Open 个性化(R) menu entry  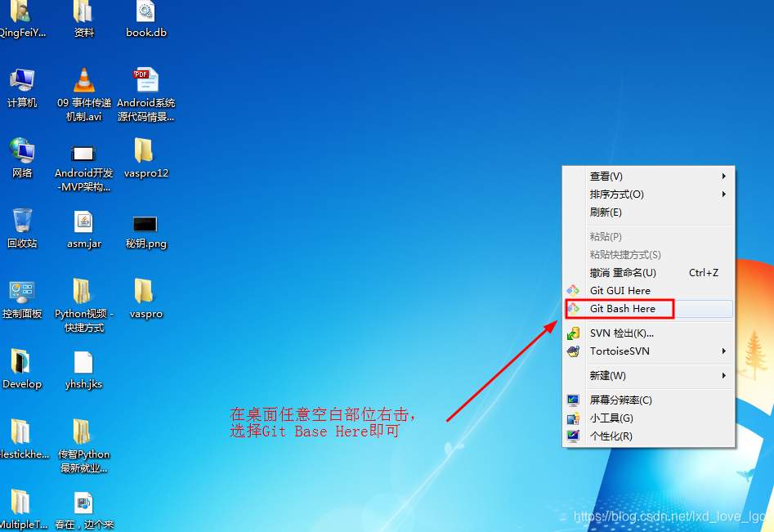pyautogui.click(x=649, y=436)
